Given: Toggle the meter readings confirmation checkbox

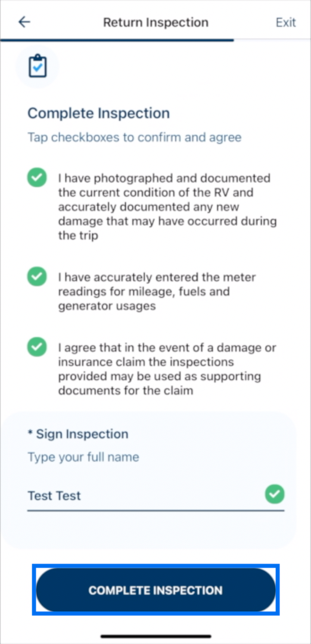Looking at the screenshot, I should coord(37,277).
